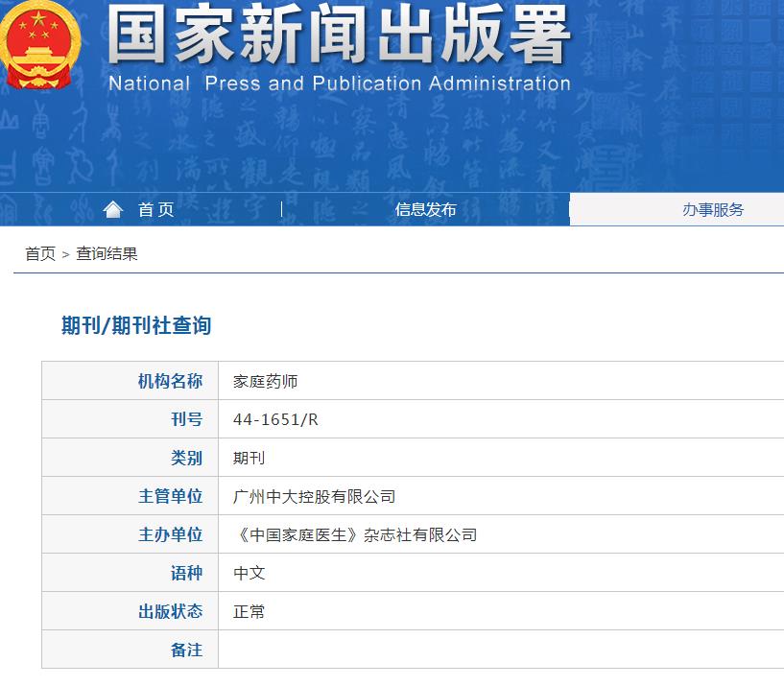Select the empty 备注 field row
Screen dimensions: 784x686
[384, 650]
